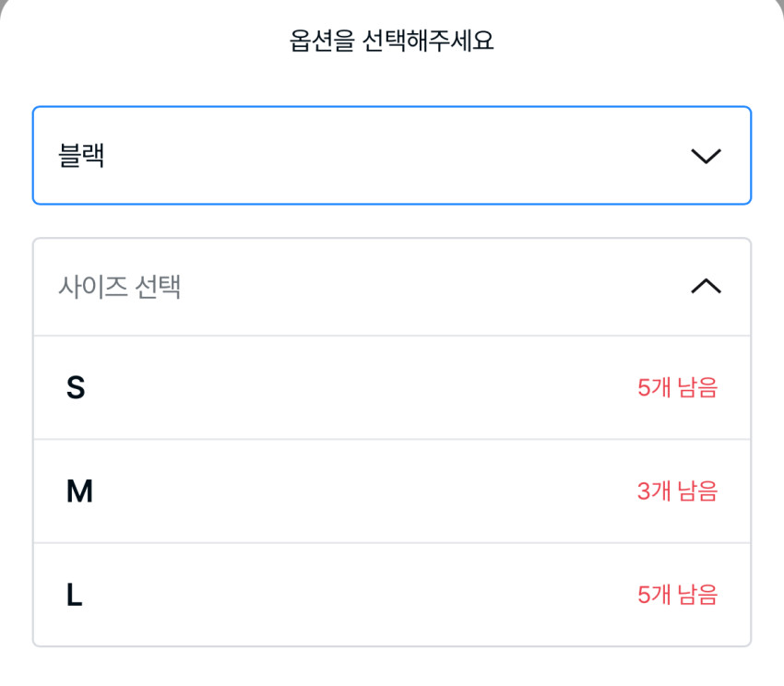Open the 블랙 color dropdown
The width and height of the screenshot is (784, 686).
point(391,156)
